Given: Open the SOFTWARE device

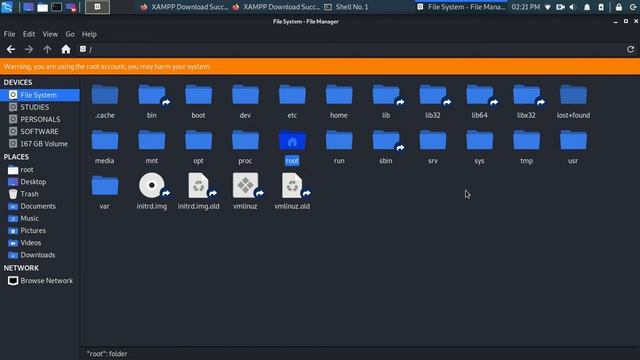Looking at the screenshot, I should click(40, 132).
